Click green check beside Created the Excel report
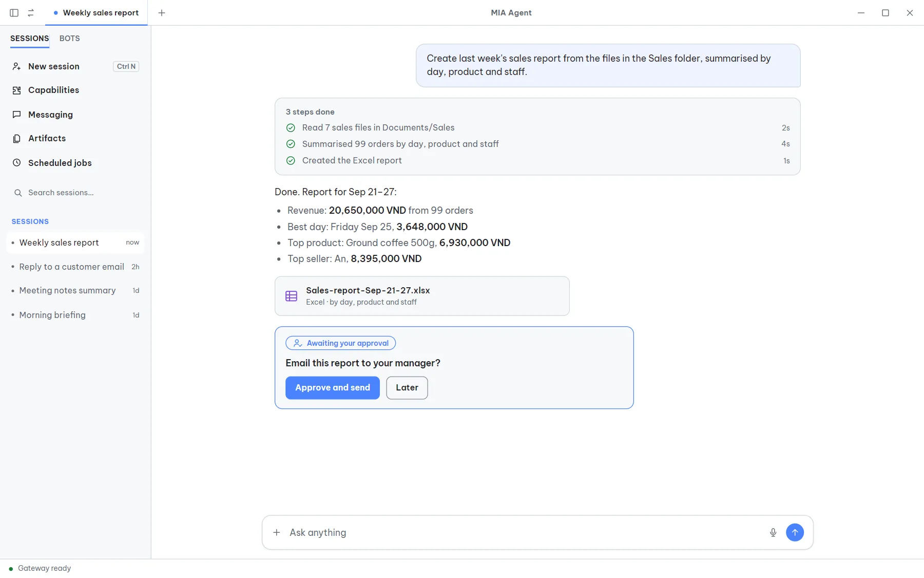The height and width of the screenshot is (578, 924). pyautogui.click(x=291, y=161)
